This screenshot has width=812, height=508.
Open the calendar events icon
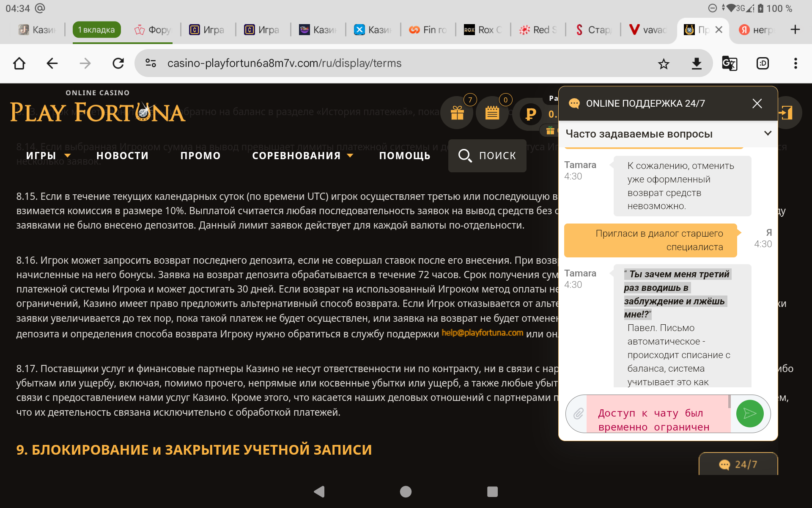point(492,113)
